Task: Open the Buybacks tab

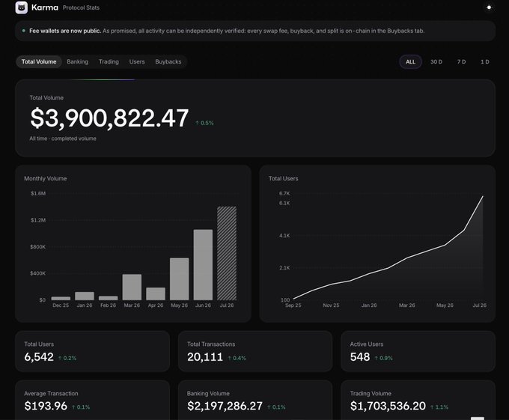Action: tap(168, 61)
